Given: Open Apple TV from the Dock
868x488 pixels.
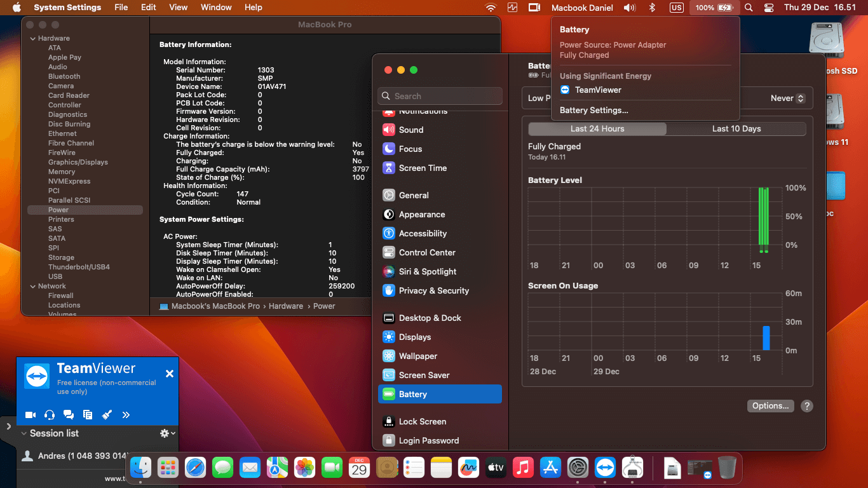Looking at the screenshot, I should 496,468.
